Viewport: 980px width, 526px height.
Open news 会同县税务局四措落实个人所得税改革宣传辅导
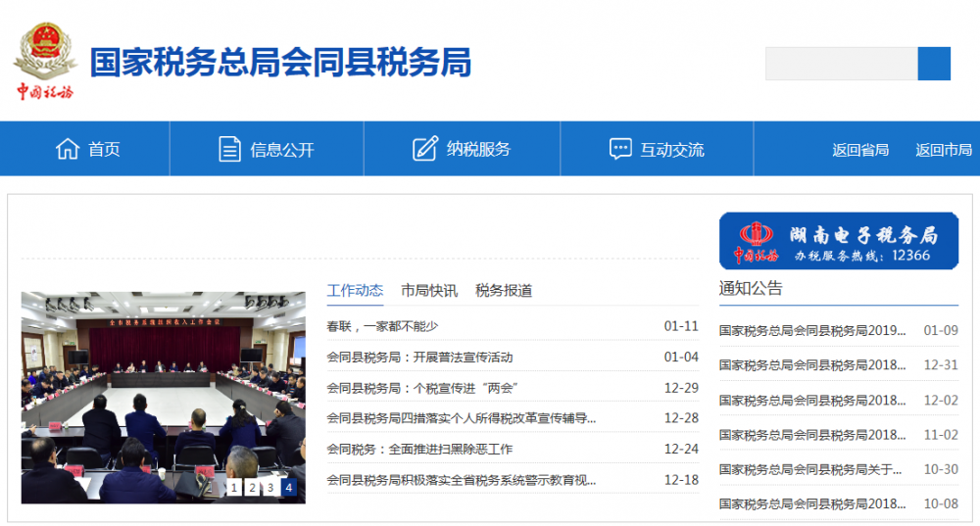pyautogui.click(x=462, y=418)
